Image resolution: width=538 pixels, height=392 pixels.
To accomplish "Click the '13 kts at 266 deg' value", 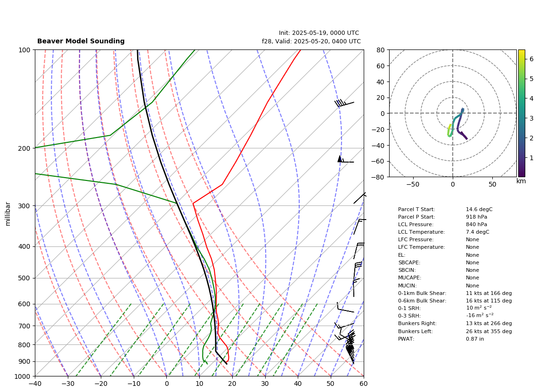I will tap(489, 323).
